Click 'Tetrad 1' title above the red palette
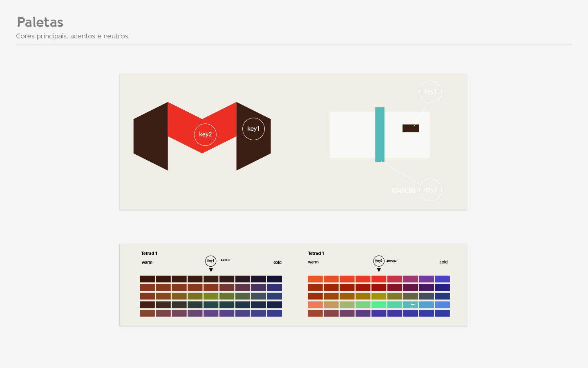 pyautogui.click(x=316, y=253)
